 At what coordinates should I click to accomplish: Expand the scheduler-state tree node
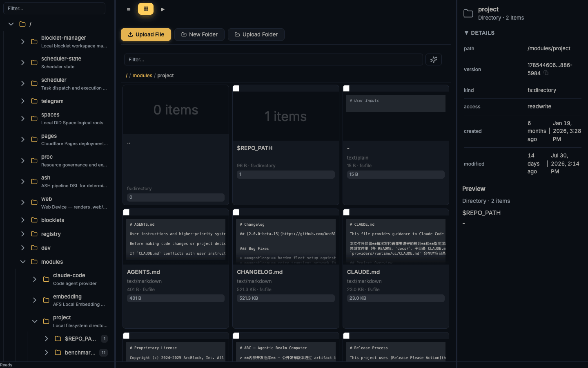coord(23,63)
